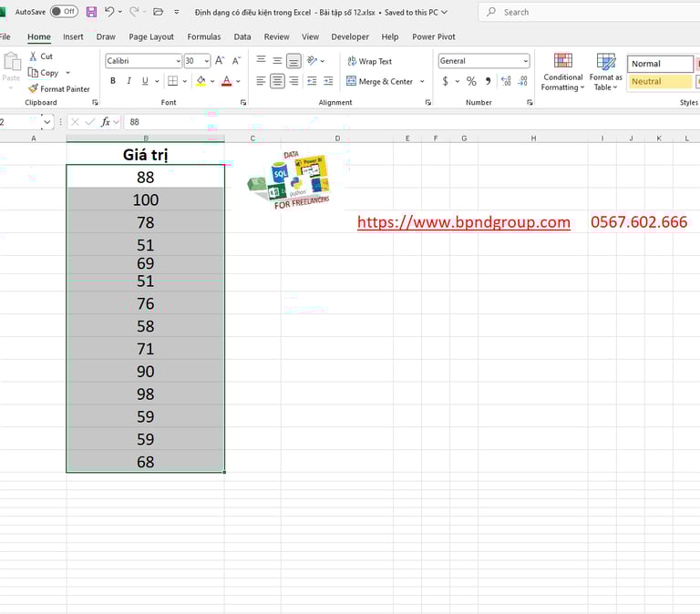Switch to the Draw tab
Viewport: 700px width, 614px height.
click(x=106, y=36)
